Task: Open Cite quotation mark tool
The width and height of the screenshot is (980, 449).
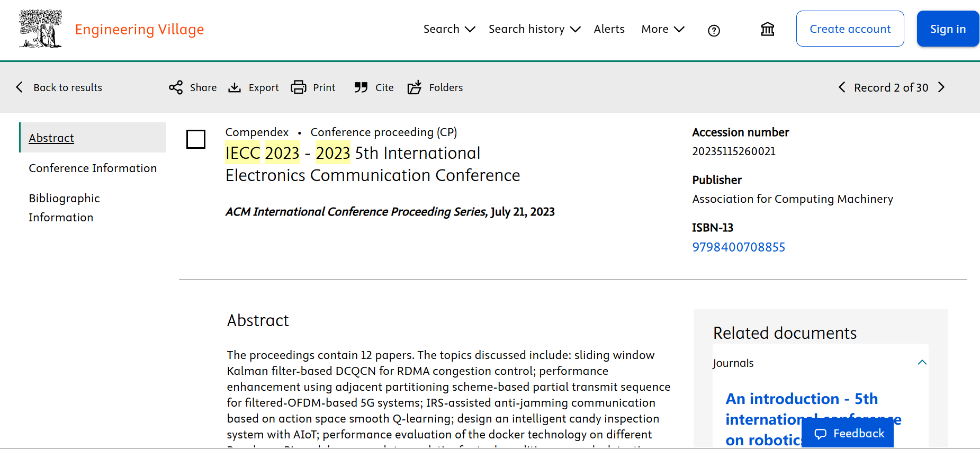Action: (361, 87)
